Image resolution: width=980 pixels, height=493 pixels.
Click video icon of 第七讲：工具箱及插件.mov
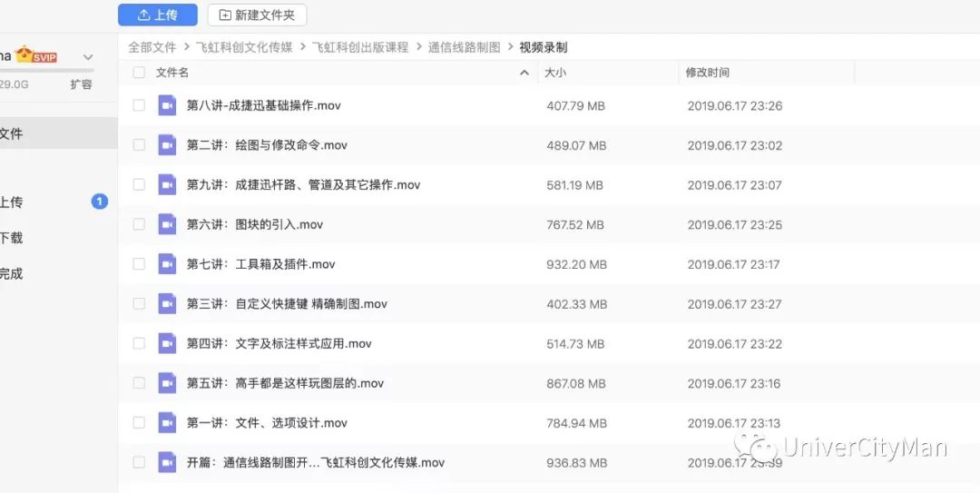click(x=167, y=264)
